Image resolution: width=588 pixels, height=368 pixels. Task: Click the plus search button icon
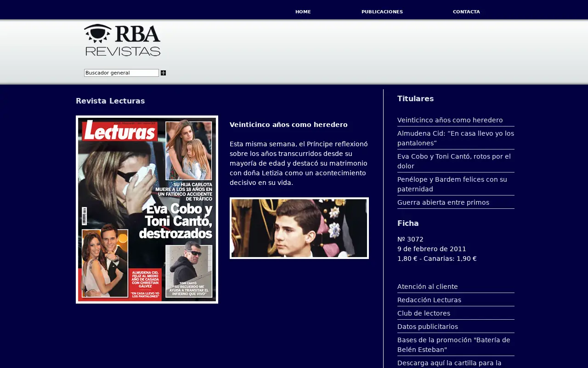coord(163,73)
